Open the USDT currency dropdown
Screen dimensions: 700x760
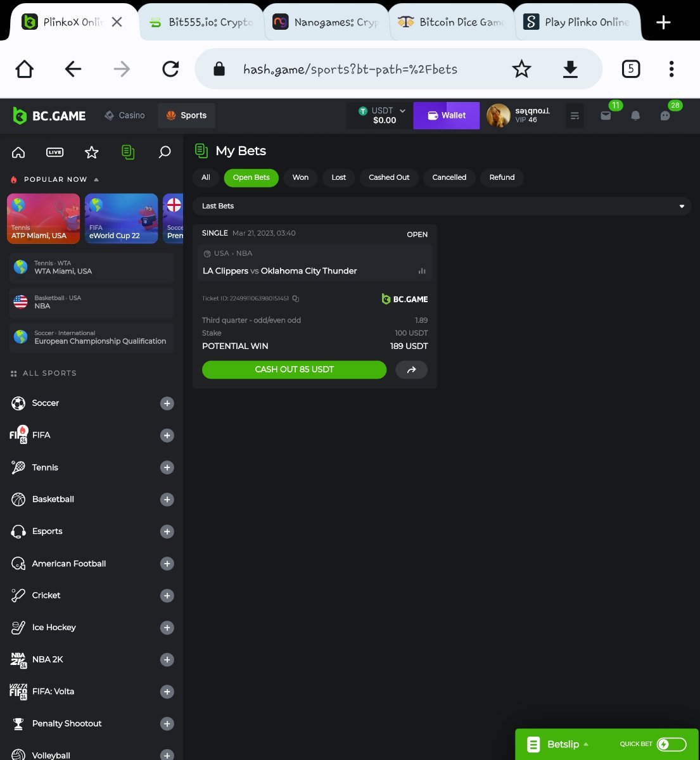pyautogui.click(x=384, y=115)
